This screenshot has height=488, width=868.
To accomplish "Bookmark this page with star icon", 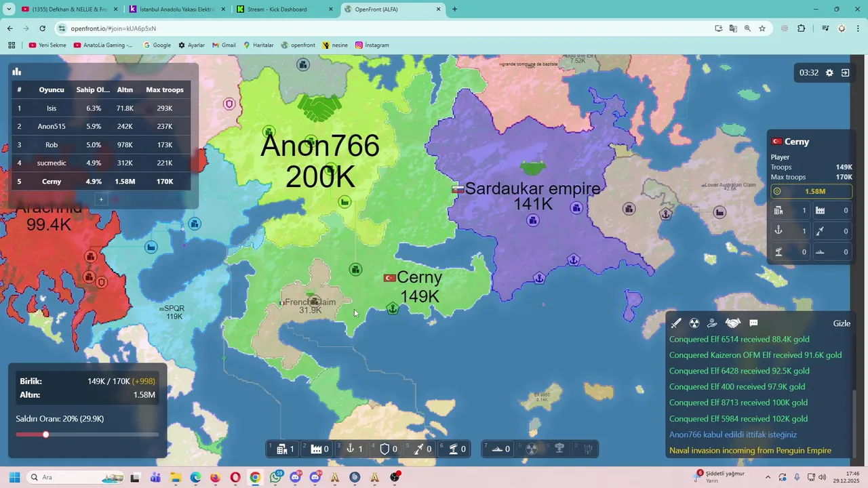I will (762, 28).
